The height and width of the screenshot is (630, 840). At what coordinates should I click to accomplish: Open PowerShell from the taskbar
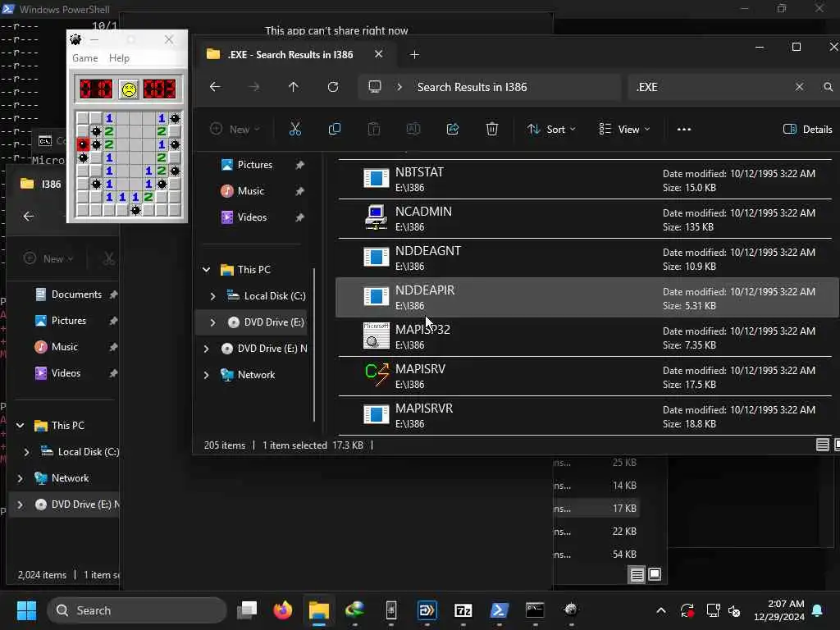499,610
